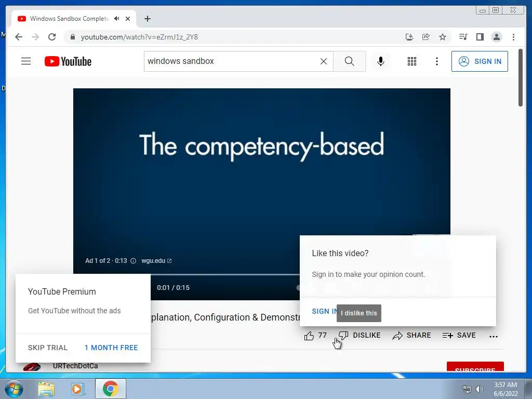The width and height of the screenshot is (532, 399).
Task: Dislike the video with thumbs-down button
Action: pos(360,336)
